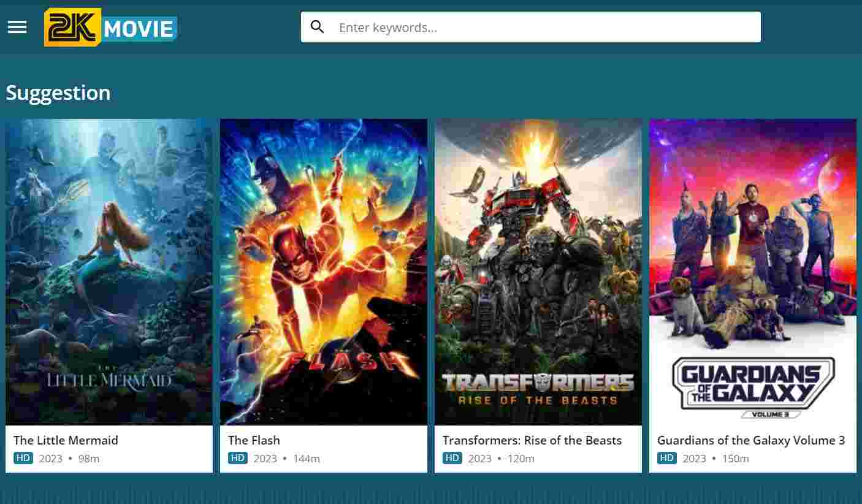Click the HD badge under Guardians of the Galaxy
The width and height of the screenshot is (862, 504).
tap(667, 458)
